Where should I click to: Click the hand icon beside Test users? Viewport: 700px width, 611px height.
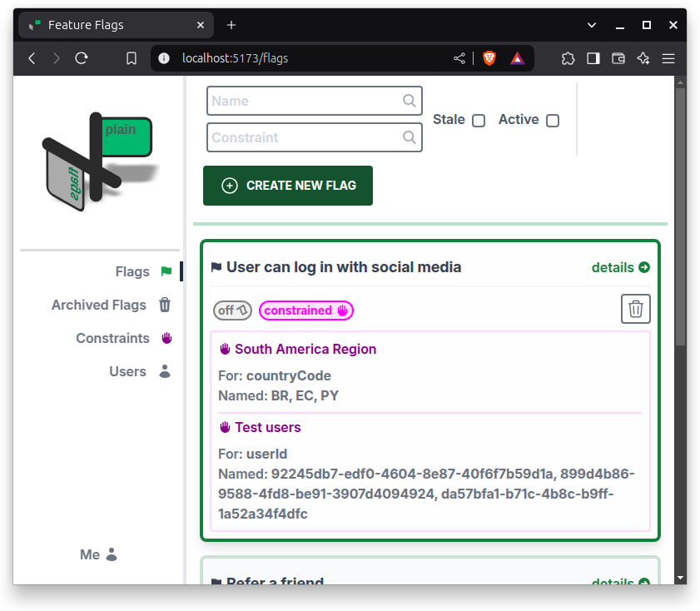tap(225, 427)
